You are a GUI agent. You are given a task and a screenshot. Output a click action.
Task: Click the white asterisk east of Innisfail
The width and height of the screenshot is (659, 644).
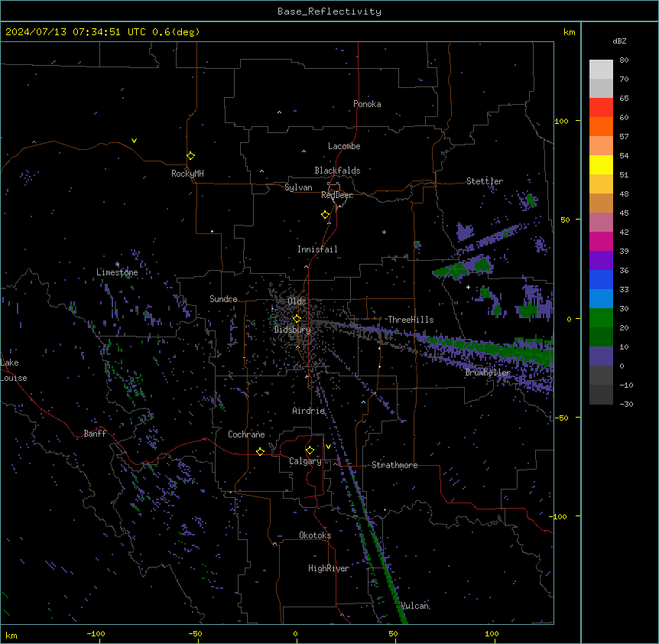click(x=384, y=232)
